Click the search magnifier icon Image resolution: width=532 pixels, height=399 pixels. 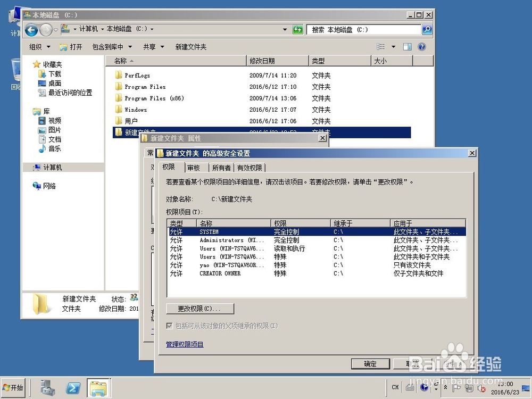tap(426, 29)
